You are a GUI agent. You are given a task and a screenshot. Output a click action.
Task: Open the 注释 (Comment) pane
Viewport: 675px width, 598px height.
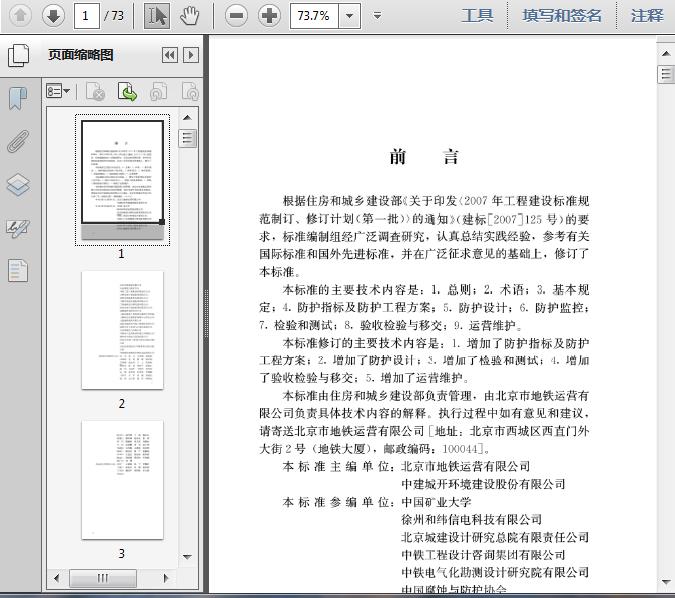click(647, 15)
